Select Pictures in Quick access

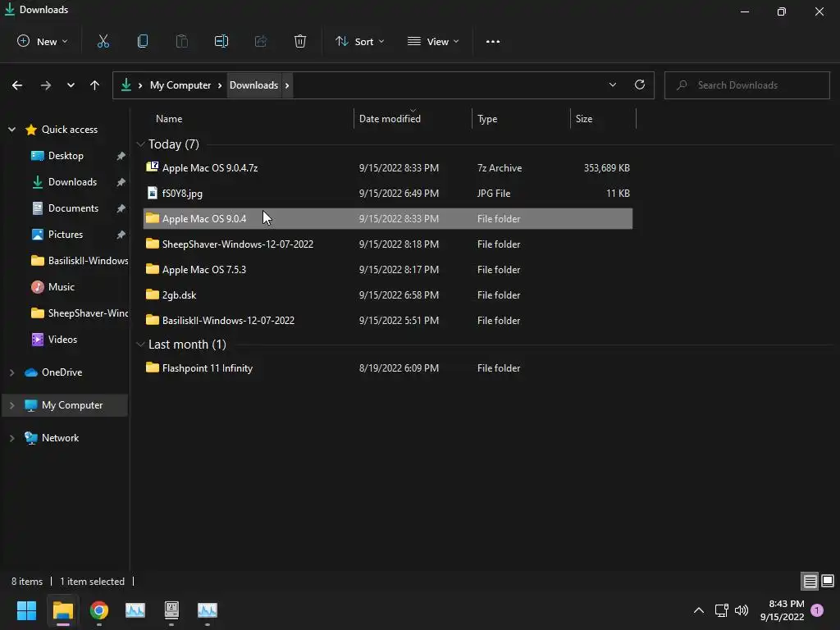click(66, 235)
